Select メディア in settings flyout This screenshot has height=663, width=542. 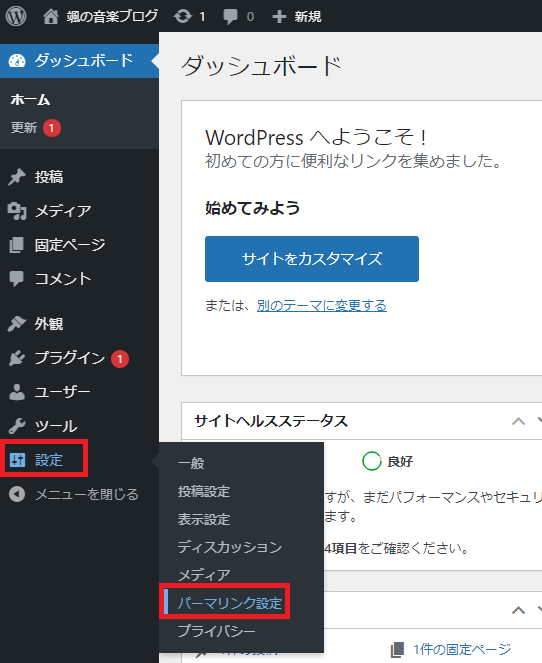tap(204, 575)
